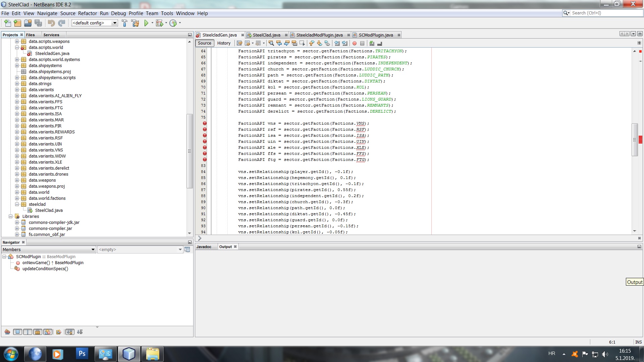Screen dimensions: 644x362
Task: Click the editor vertical scrollbar thumb
Action: click(x=635, y=140)
